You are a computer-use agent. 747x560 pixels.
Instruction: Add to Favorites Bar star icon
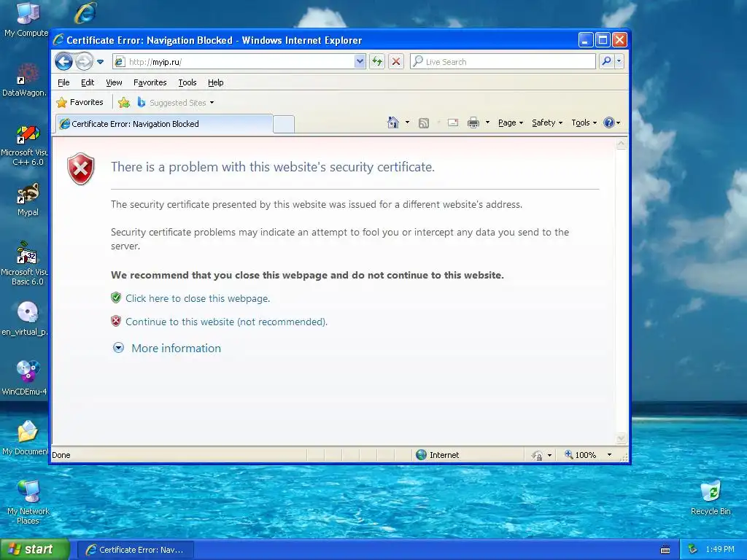pos(124,102)
